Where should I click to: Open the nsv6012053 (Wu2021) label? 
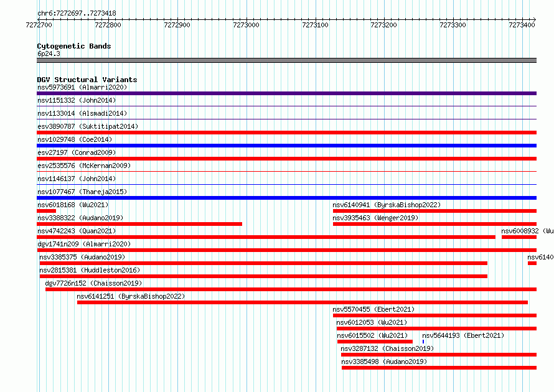coord(372,322)
